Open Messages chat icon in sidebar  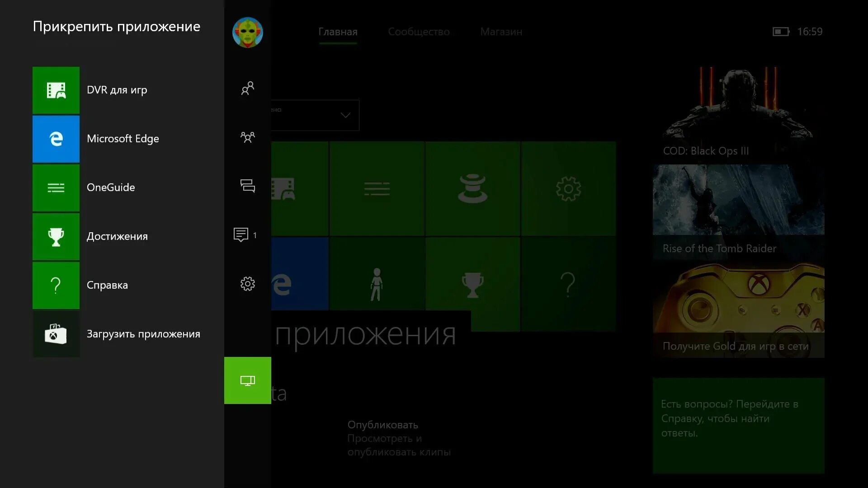247,186
